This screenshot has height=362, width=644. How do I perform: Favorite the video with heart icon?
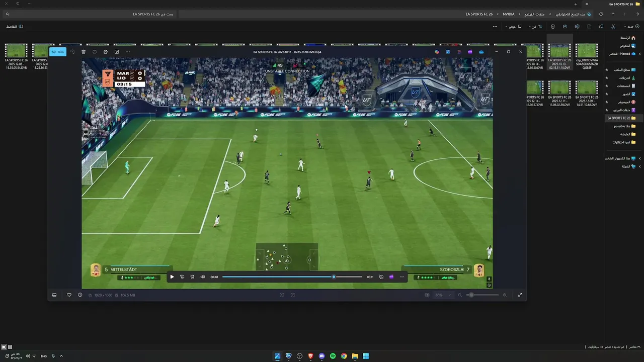pos(69,295)
